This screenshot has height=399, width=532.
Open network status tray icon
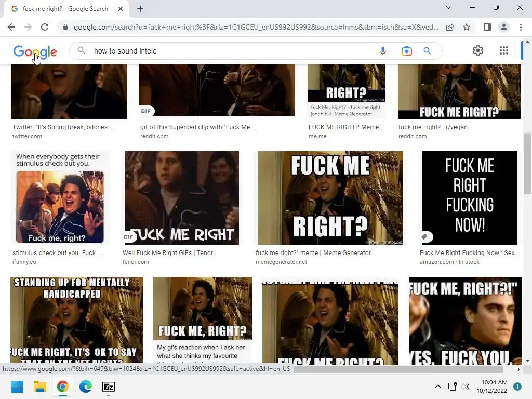(453, 387)
